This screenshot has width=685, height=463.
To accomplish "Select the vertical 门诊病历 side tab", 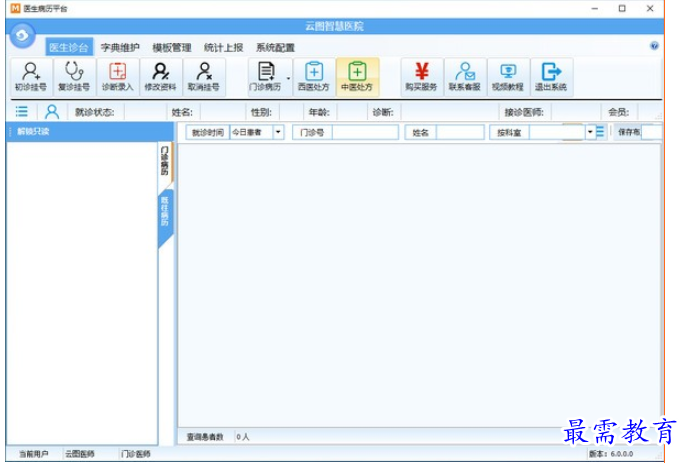I will (165, 160).
